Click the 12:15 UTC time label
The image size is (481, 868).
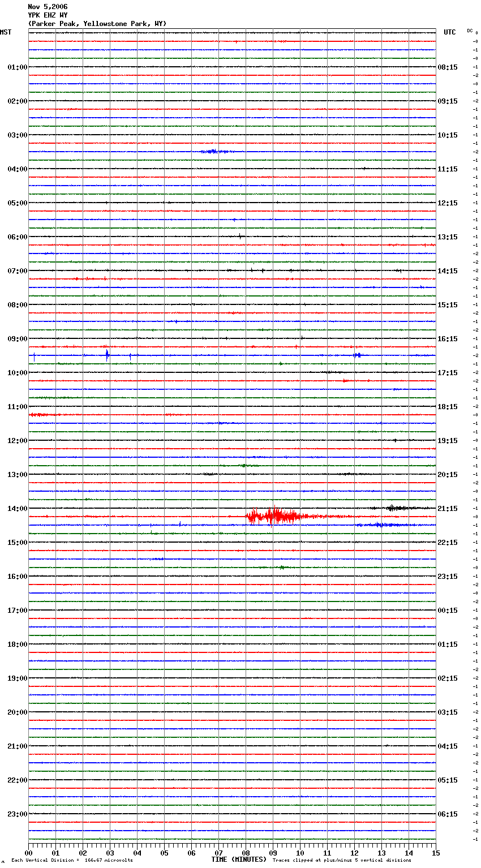point(448,203)
